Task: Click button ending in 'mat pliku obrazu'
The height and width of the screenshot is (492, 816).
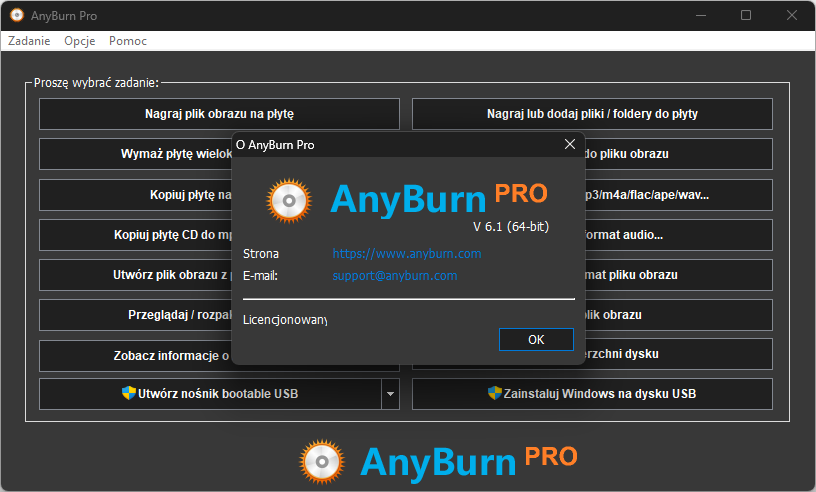Action: click(x=679, y=275)
